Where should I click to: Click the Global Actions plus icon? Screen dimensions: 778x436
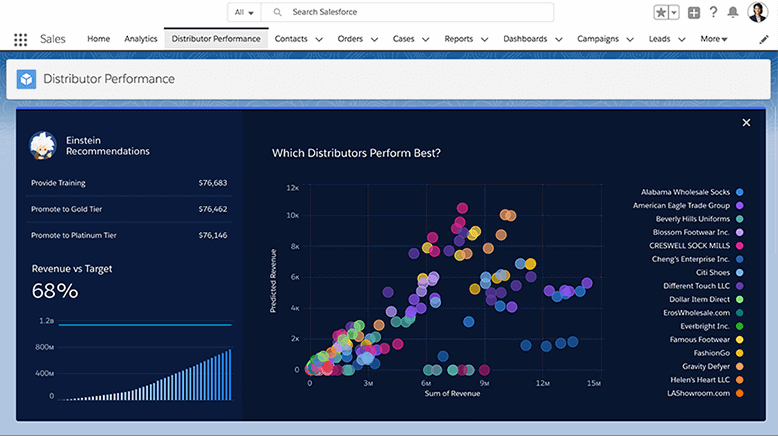[x=694, y=12]
